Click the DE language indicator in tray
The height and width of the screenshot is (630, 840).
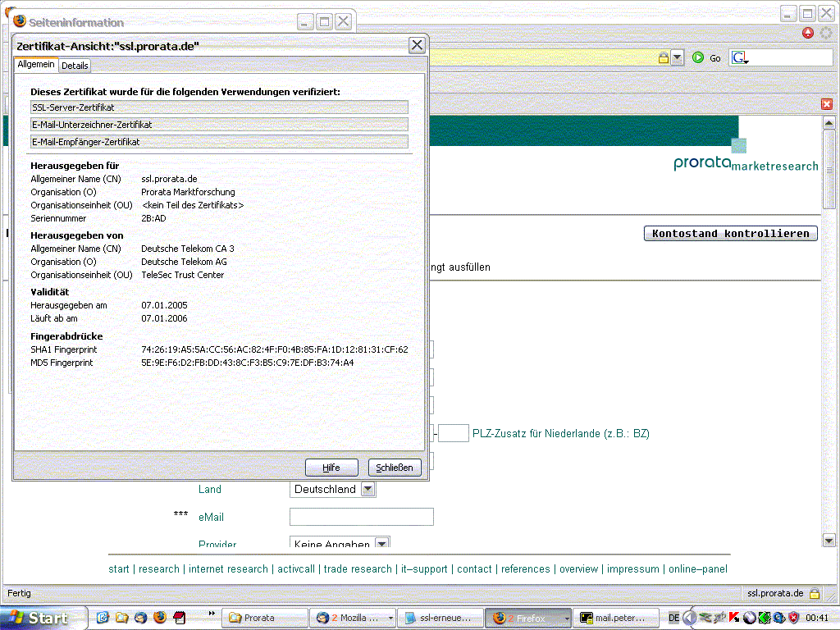pos(673,618)
